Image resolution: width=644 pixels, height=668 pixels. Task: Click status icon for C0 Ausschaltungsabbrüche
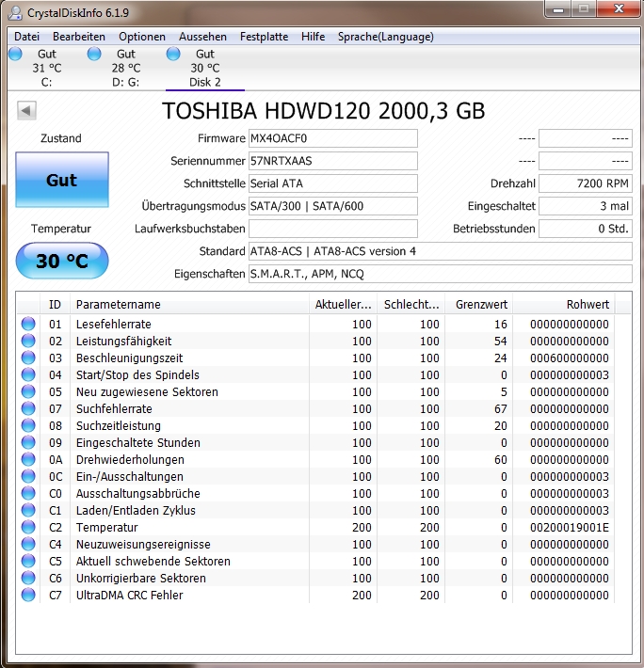point(28,493)
